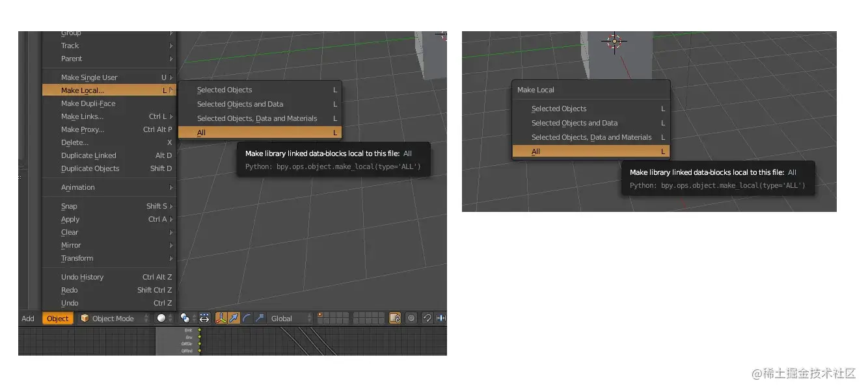Toggle the lock camera to layers icon
868x392 pixels.
[x=395, y=318]
